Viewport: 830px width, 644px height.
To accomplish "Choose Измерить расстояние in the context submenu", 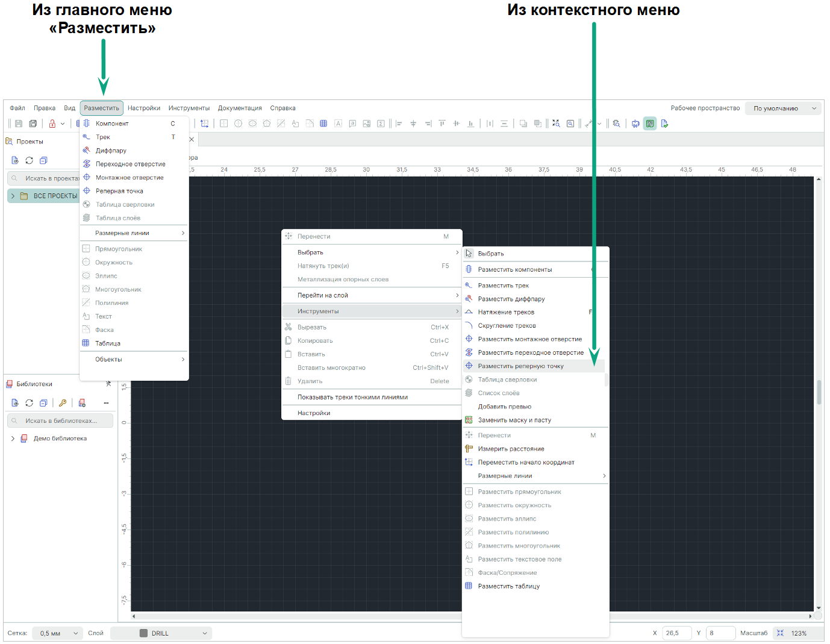I will click(x=535, y=449).
